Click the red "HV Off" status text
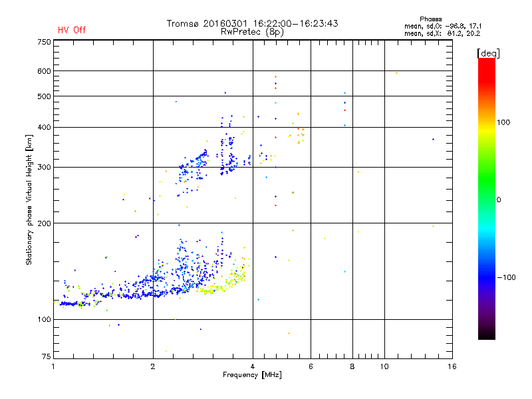 point(72,30)
